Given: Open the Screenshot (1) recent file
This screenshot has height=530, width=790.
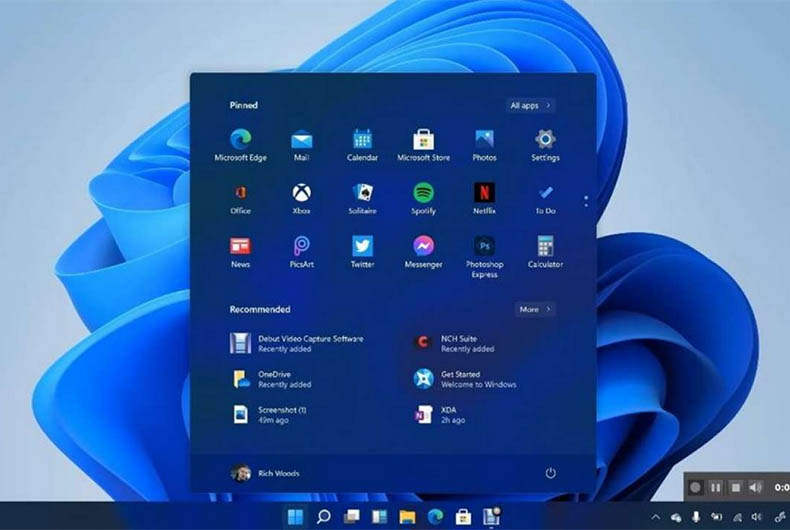Looking at the screenshot, I should pos(269,415).
